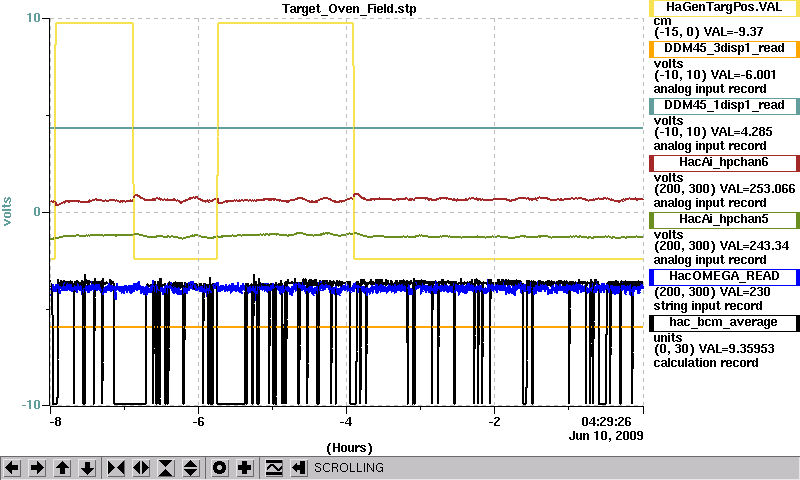Zoom in on the time axis horizontally
This screenshot has height=480, width=800.
click(116, 467)
